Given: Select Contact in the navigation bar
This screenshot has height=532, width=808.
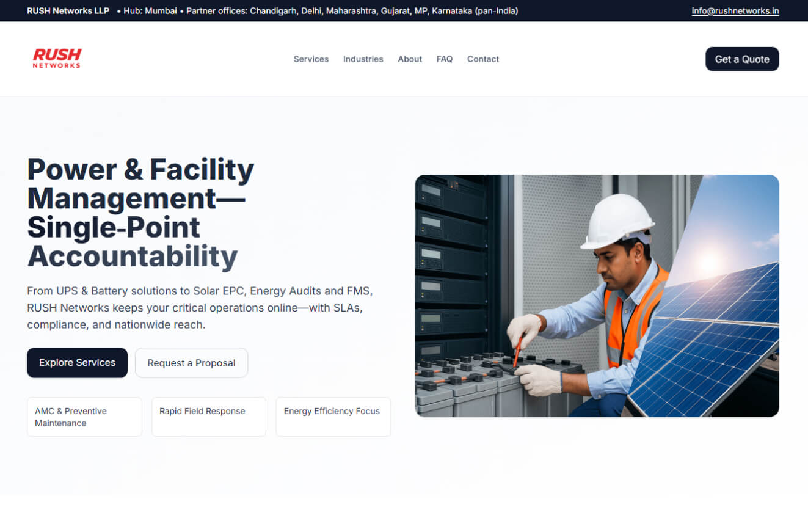Looking at the screenshot, I should pos(483,59).
